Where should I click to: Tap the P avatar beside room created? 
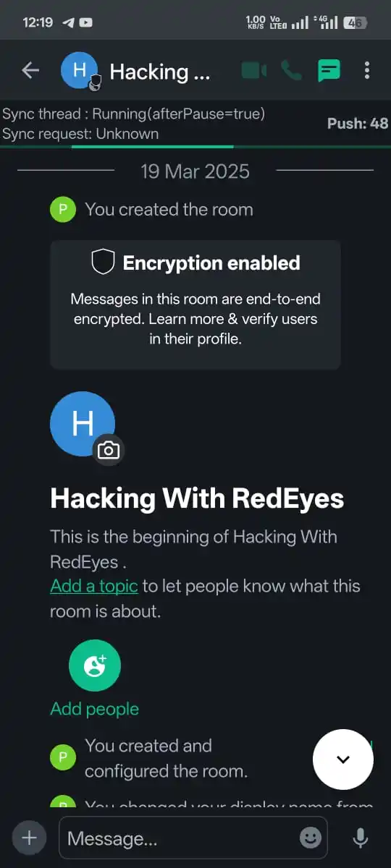coord(63,210)
